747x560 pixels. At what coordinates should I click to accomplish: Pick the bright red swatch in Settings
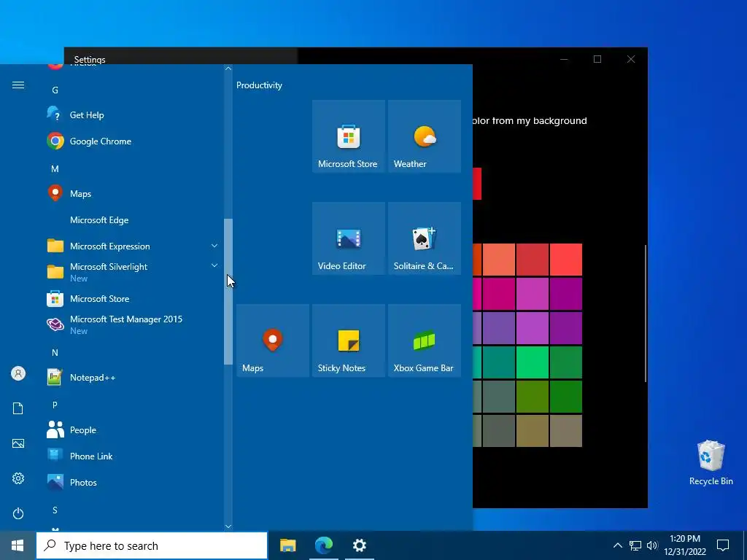[x=566, y=260]
